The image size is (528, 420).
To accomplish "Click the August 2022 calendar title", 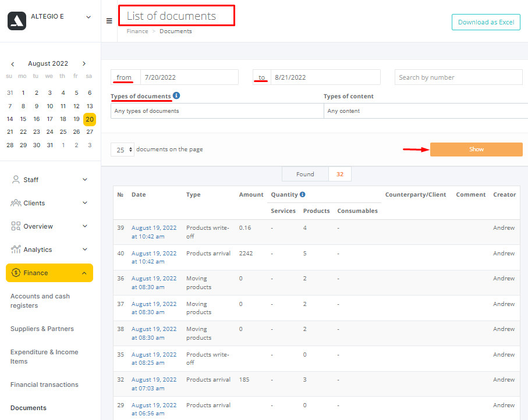I will pyautogui.click(x=48, y=63).
